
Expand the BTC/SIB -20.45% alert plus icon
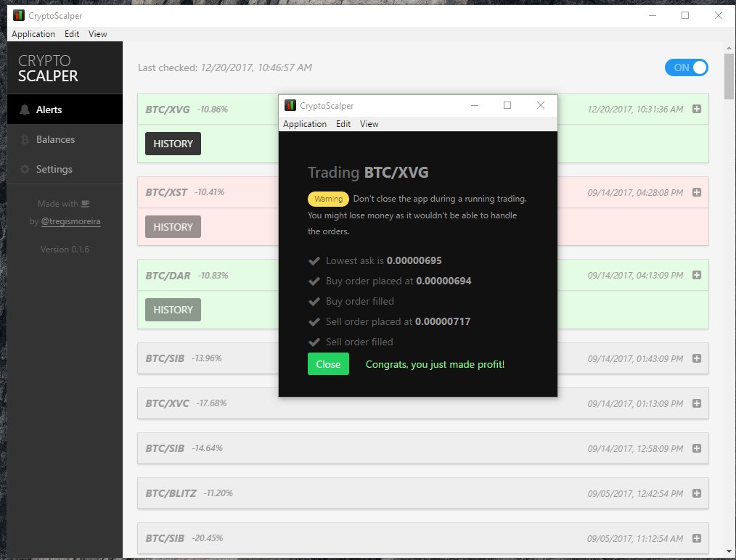697,538
